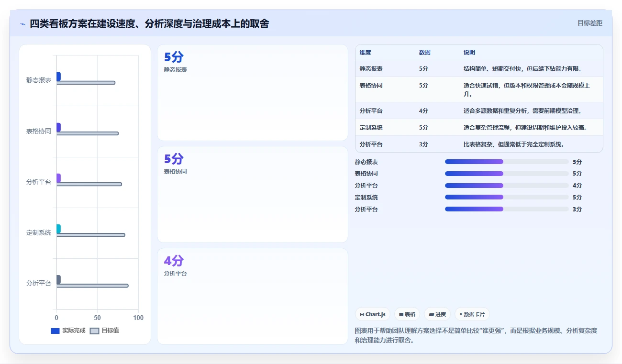Click description '适合多源数据和重复分析，需要前期模型治理。'
Viewport: 622px width, 364px height.
point(522,111)
